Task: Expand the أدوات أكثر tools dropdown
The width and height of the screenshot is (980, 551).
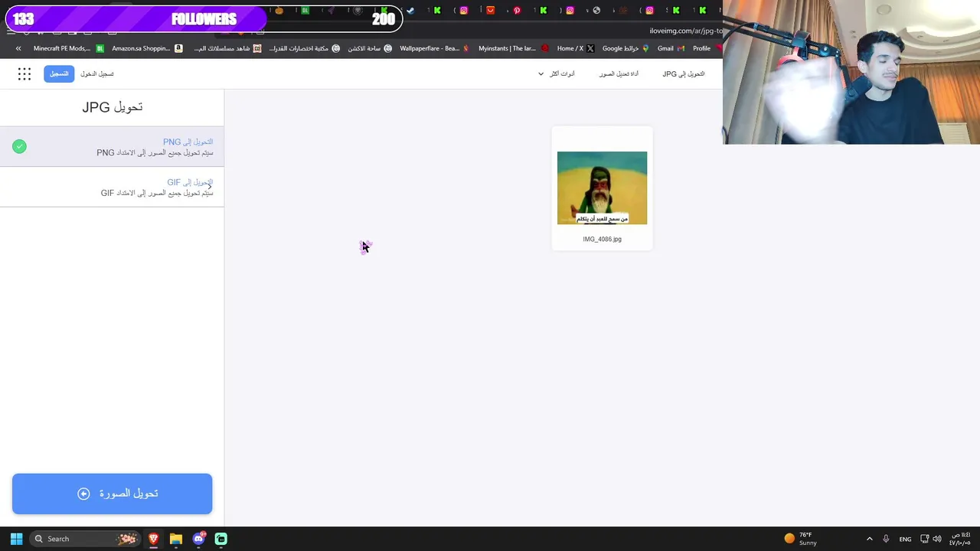Action: (x=557, y=73)
